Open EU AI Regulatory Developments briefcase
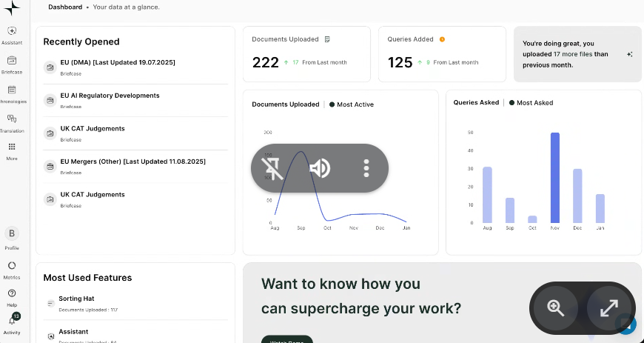Image resolution: width=644 pixels, height=343 pixels. pos(110,96)
